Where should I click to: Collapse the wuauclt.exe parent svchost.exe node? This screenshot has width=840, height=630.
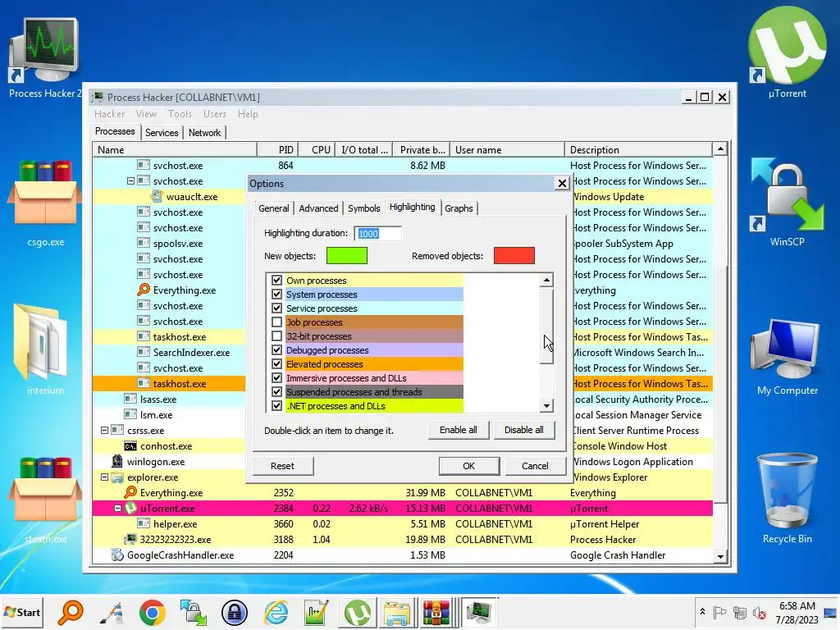point(130,181)
